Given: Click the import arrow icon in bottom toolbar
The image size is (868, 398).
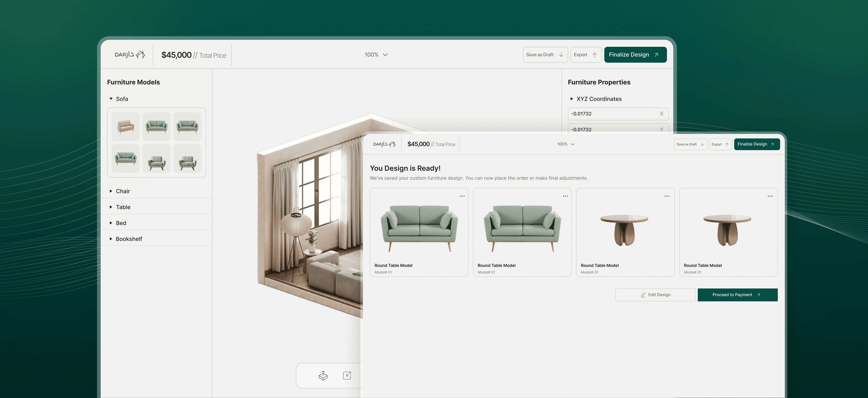Looking at the screenshot, I should (x=347, y=375).
